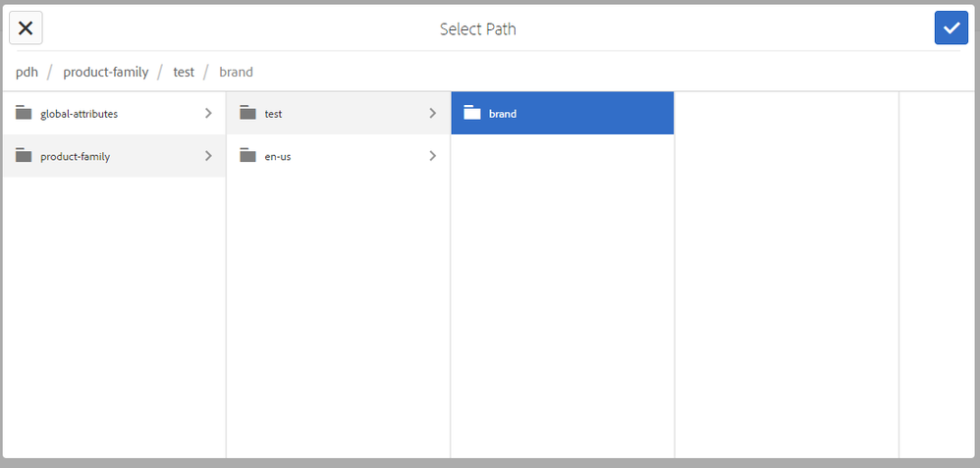Select the product-family label in the first column
Image resolution: width=980 pixels, height=468 pixels.
click(75, 156)
